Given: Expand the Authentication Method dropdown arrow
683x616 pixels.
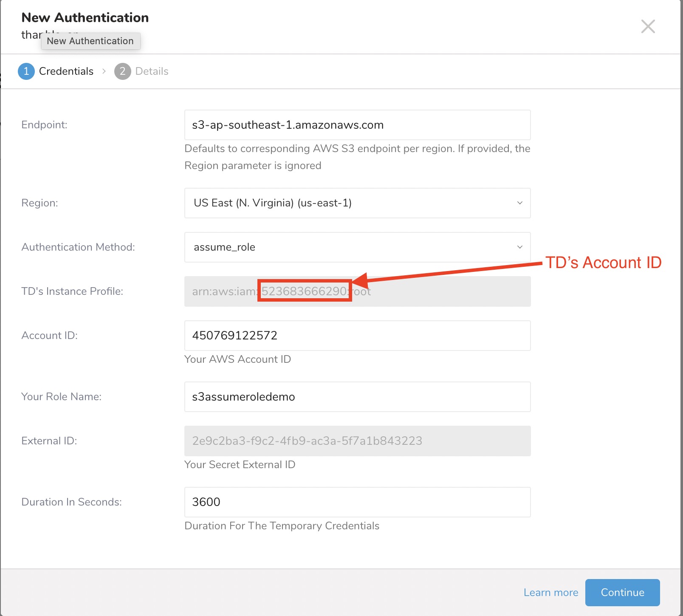Looking at the screenshot, I should click(x=519, y=247).
